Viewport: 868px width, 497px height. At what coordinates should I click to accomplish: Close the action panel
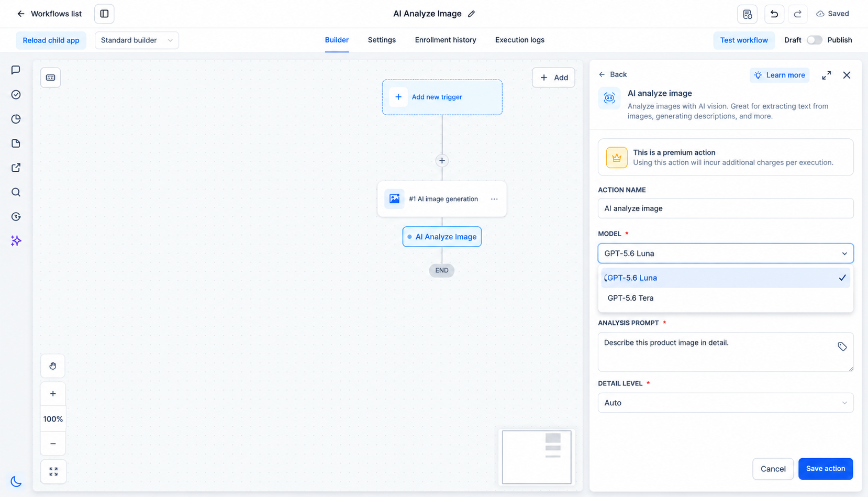(x=847, y=75)
